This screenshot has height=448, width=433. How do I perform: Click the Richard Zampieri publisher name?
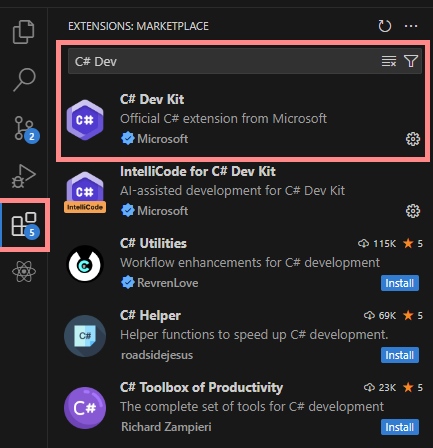(166, 427)
